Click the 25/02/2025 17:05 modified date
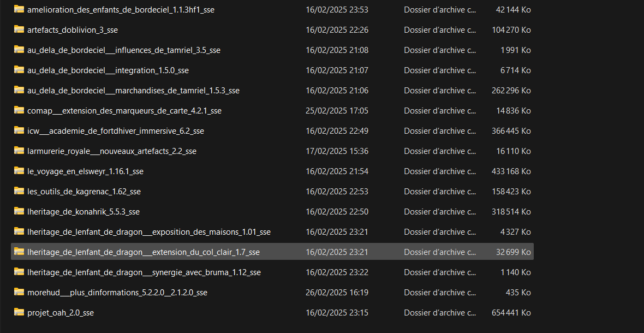This screenshot has width=644, height=333. pyautogui.click(x=337, y=111)
